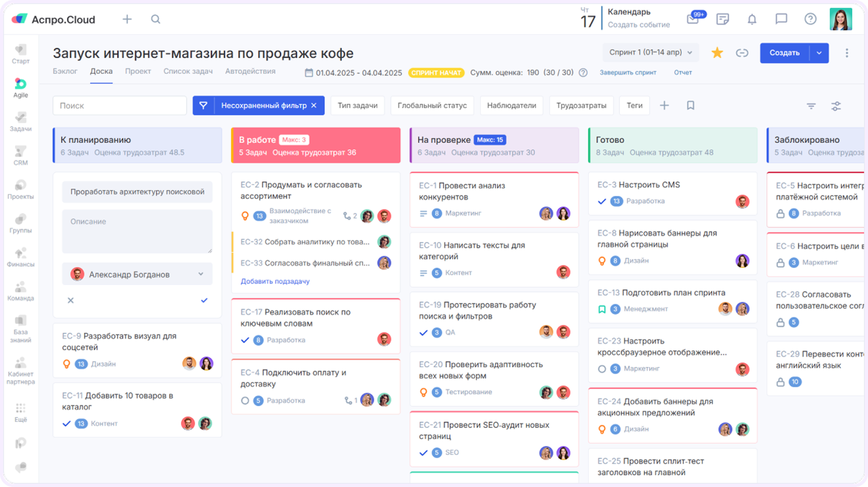Open the Agile module in sidebar
Image resolution: width=868 pixels, height=487 pixels.
click(x=20, y=88)
